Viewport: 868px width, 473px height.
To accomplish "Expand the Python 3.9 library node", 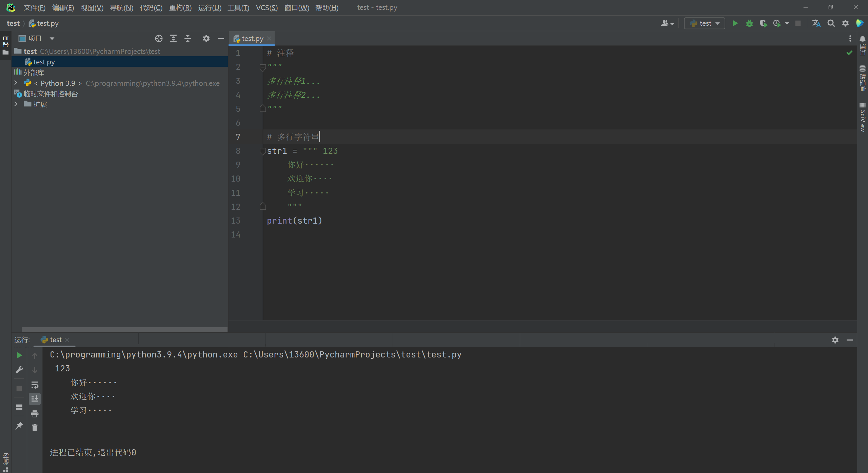I will point(16,83).
